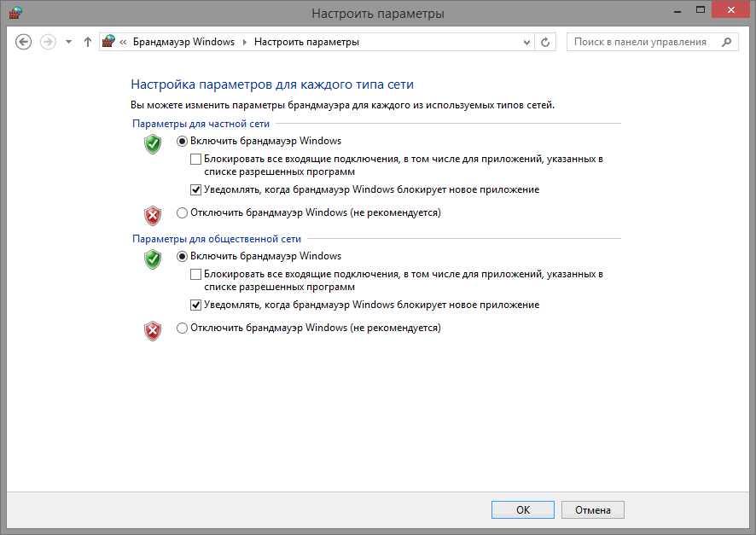Uncheck 'Уведомлять' notification checkbox for public network
The image size is (756, 535).
196,305
